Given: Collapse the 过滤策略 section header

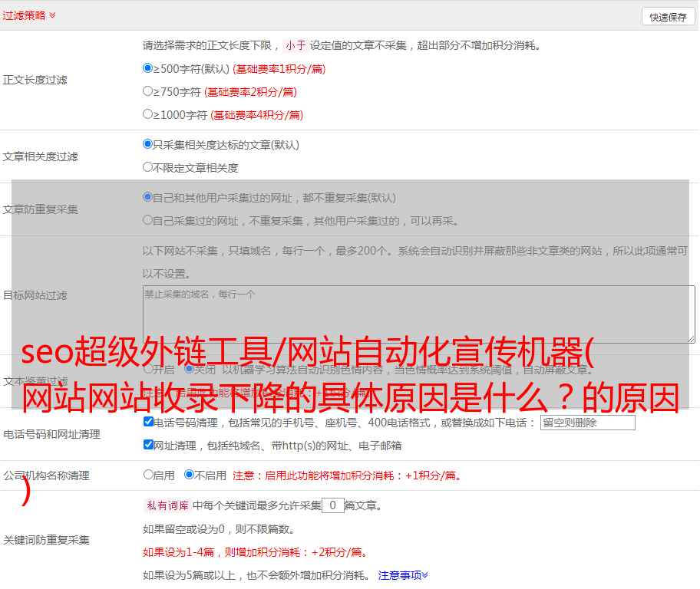Looking at the screenshot, I should [29, 15].
